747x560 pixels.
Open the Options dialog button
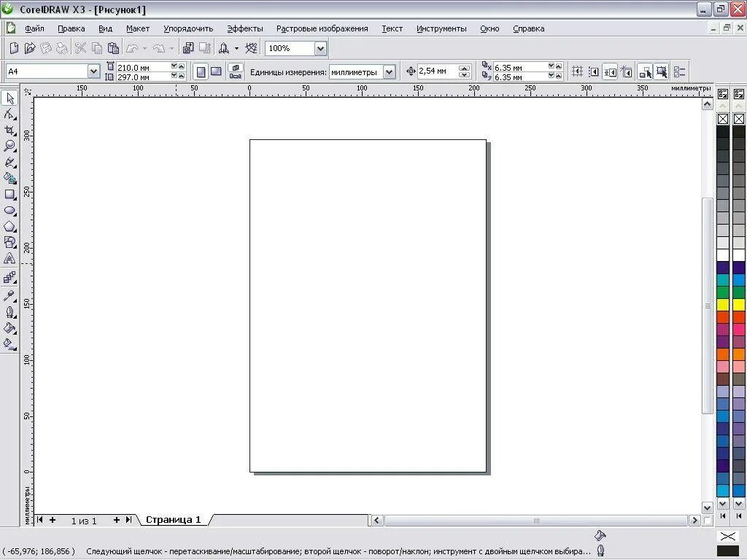(x=680, y=72)
